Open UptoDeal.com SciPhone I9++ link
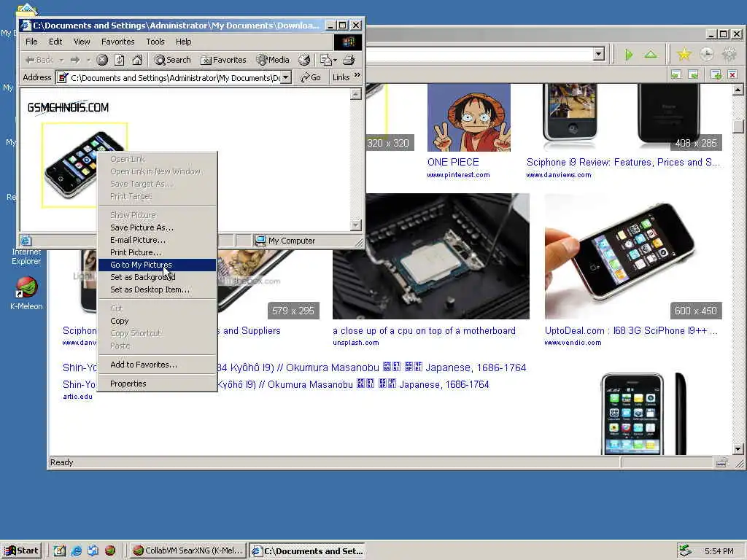Screen dimensions: 747x560 point(631,330)
